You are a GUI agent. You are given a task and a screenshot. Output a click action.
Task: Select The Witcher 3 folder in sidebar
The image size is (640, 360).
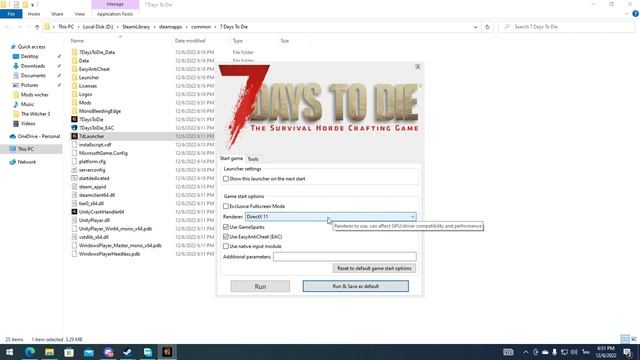(x=36, y=114)
